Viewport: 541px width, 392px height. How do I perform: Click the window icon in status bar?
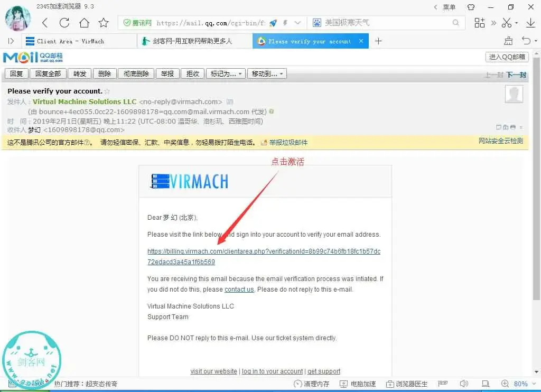click(486, 384)
